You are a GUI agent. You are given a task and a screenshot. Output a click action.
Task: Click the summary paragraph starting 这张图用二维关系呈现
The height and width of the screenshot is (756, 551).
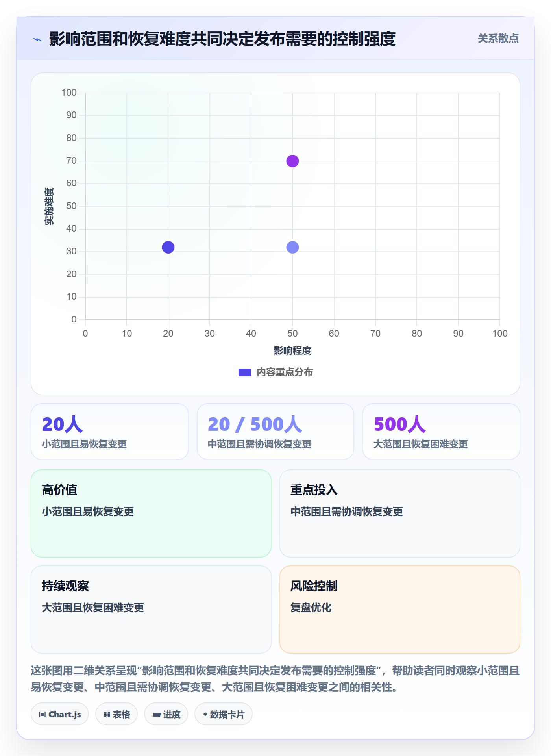pos(275,679)
